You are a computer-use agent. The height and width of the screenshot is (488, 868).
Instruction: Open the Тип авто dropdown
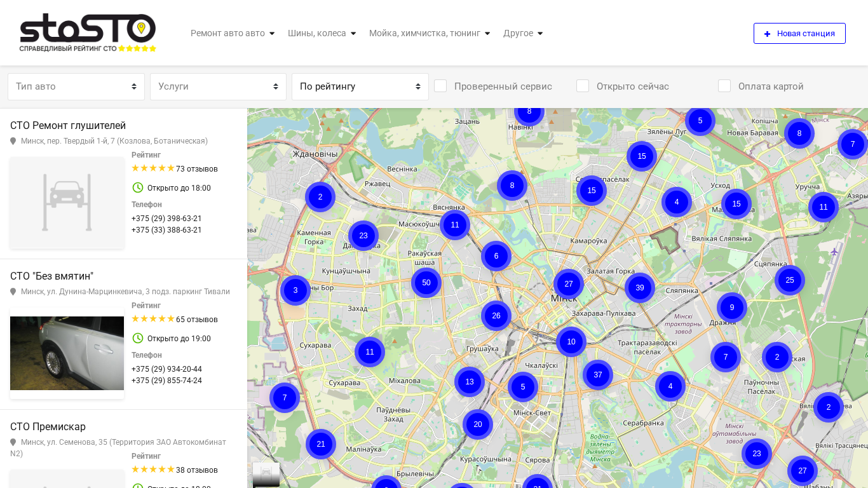point(76,86)
